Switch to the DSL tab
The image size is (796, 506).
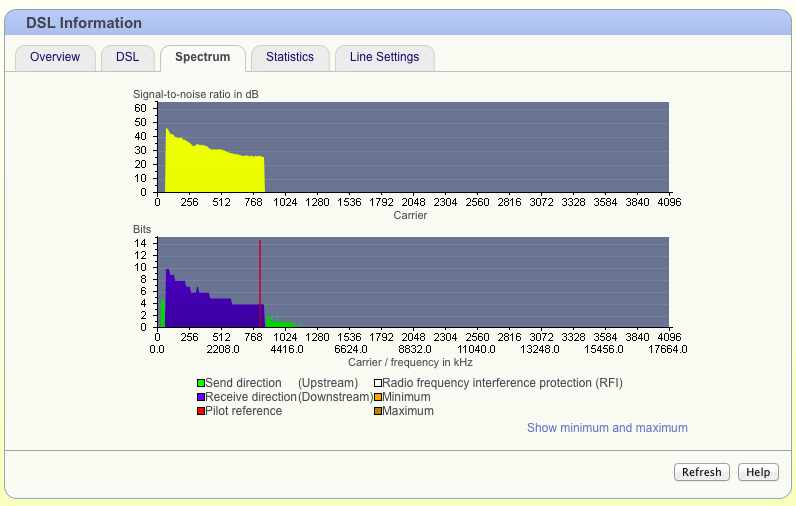[x=127, y=58]
